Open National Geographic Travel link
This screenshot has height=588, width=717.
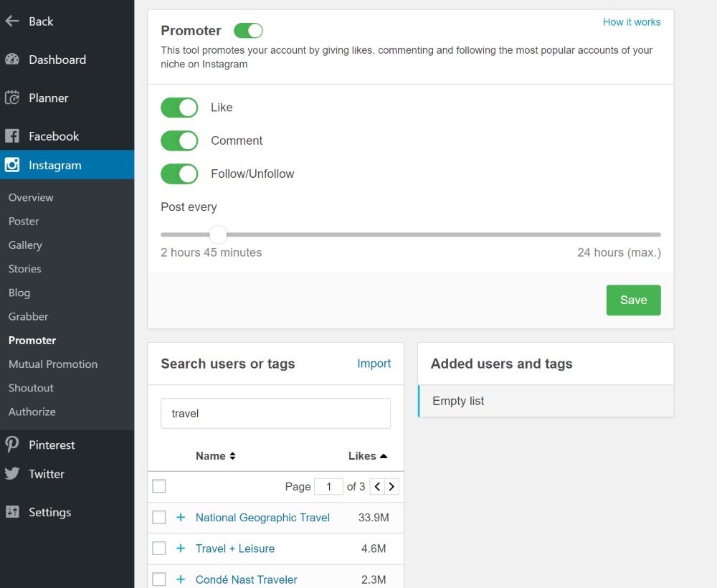(x=262, y=517)
